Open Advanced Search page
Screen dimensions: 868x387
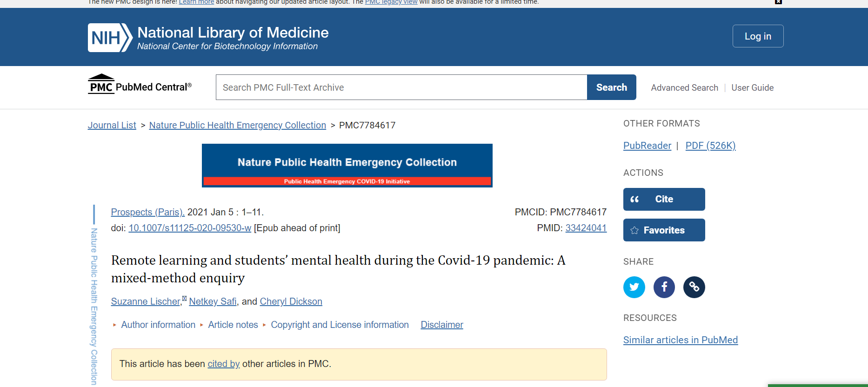point(684,88)
